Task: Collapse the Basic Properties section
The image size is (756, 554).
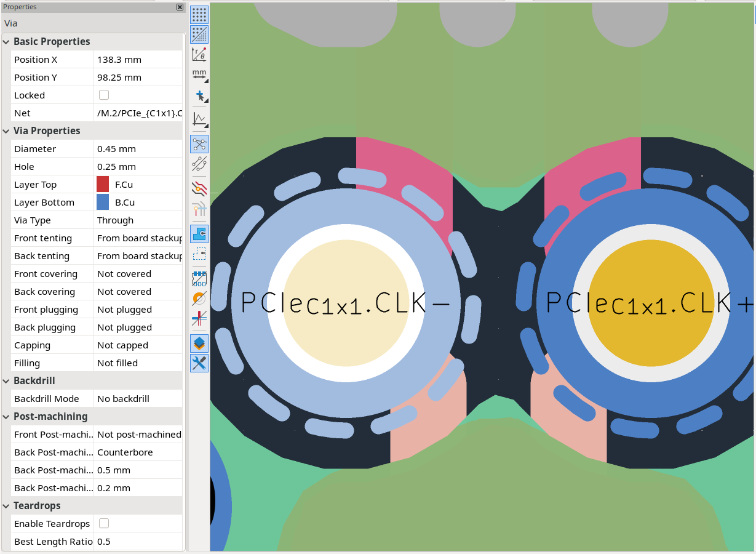Action: (x=7, y=42)
